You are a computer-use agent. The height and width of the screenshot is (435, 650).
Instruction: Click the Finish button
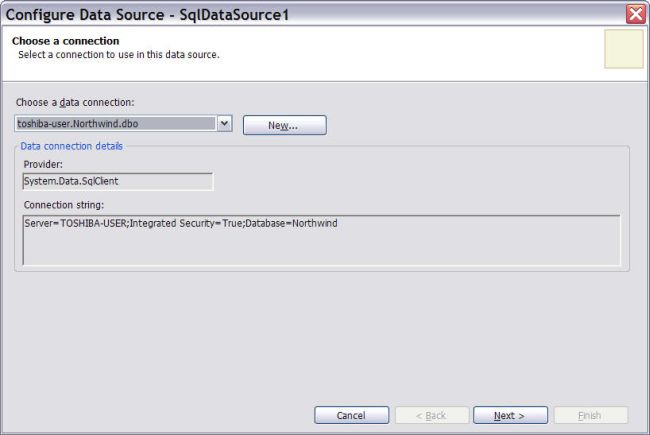point(589,415)
